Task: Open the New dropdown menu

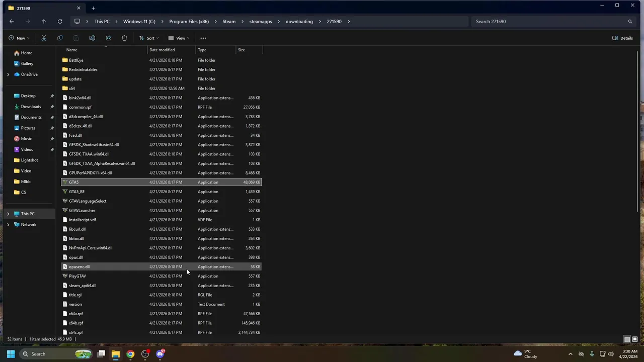Action: pyautogui.click(x=19, y=38)
